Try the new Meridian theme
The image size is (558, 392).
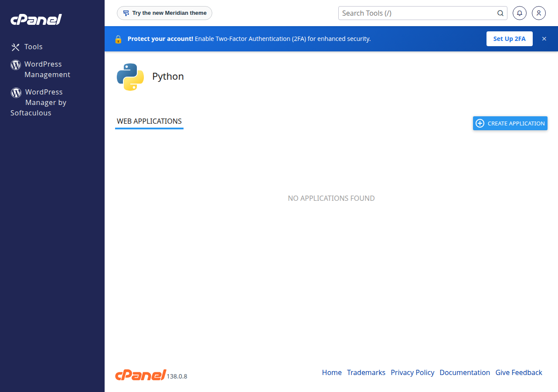coord(164,13)
